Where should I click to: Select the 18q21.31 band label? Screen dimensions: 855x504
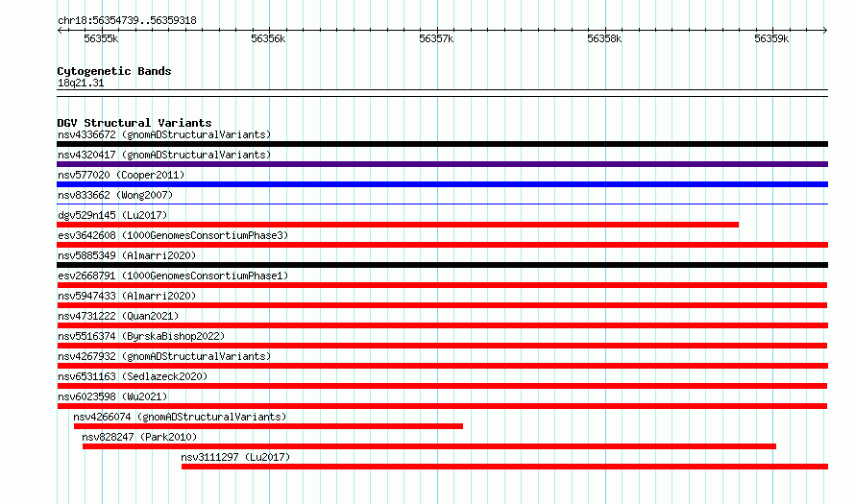tap(81, 83)
